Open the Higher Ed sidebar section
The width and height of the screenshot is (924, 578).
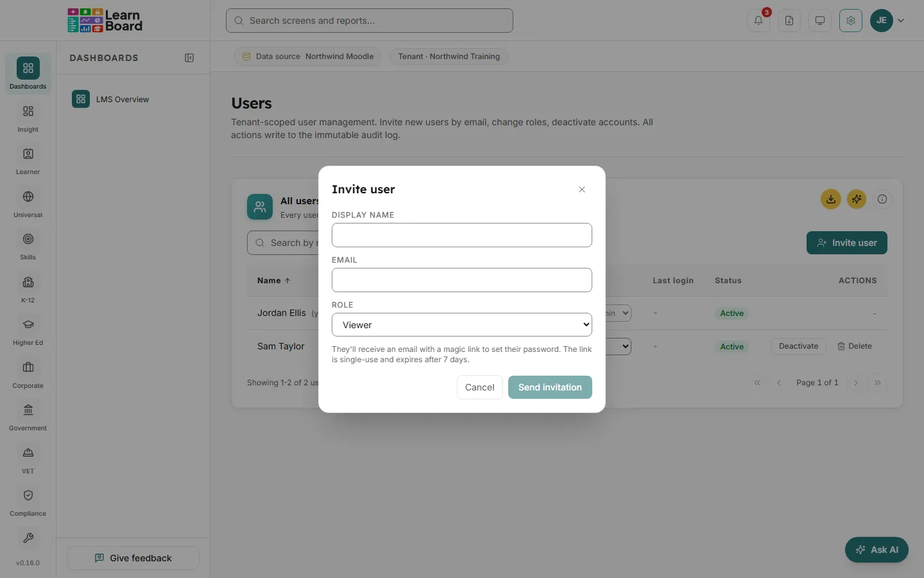[x=28, y=332]
